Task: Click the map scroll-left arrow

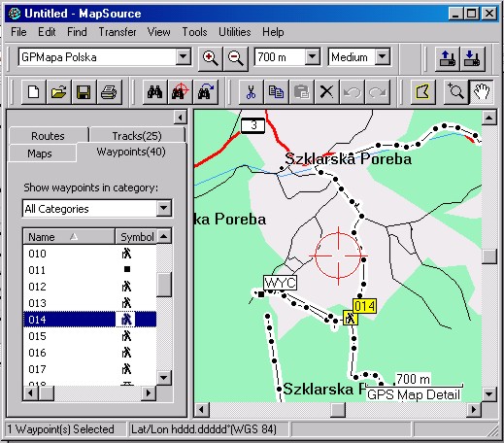Action: [x=202, y=410]
